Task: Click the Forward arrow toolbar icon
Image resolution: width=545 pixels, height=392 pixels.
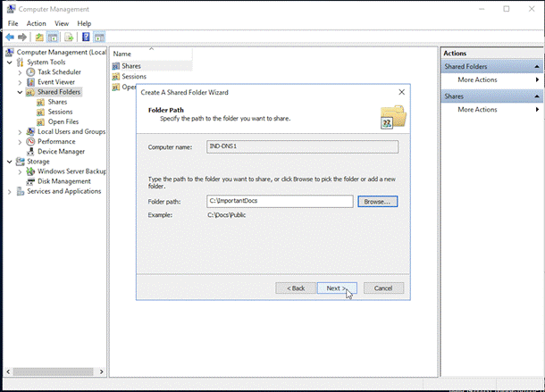Action: pyautogui.click(x=22, y=38)
